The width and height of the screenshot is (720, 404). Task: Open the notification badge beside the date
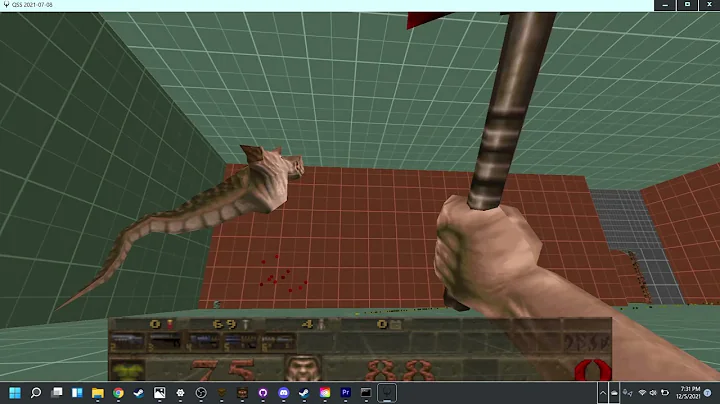click(x=708, y=393)
